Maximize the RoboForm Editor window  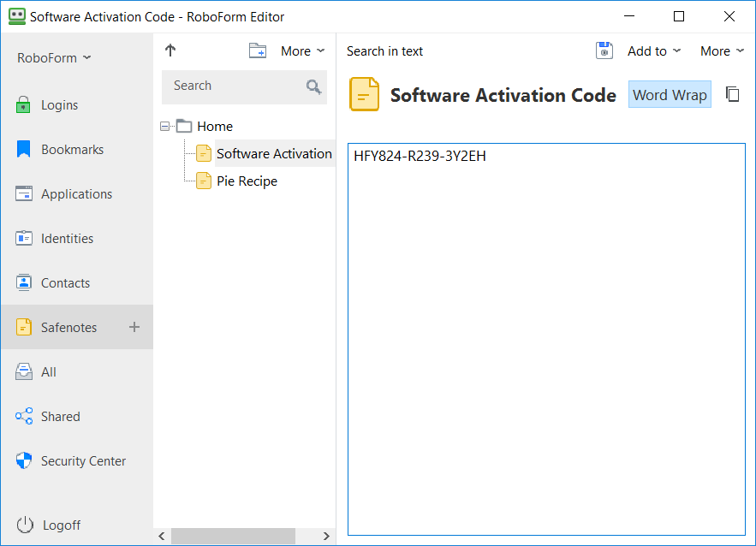pos(679,16)
